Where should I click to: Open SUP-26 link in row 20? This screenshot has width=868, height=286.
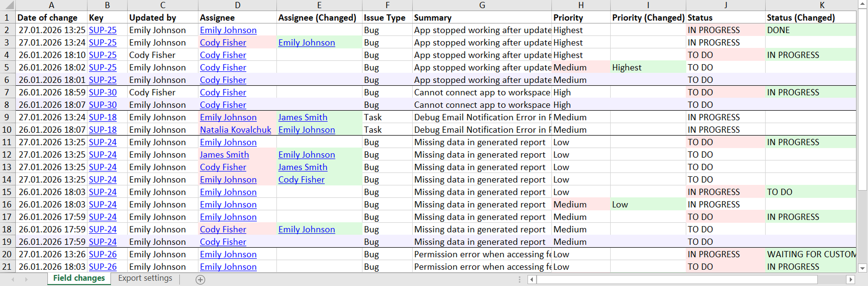(103, 254)
